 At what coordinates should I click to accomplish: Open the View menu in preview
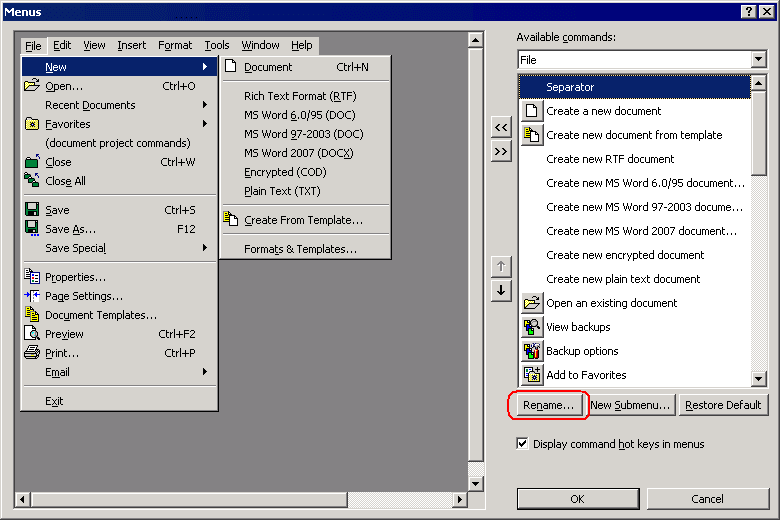click(x=94, y=45)
